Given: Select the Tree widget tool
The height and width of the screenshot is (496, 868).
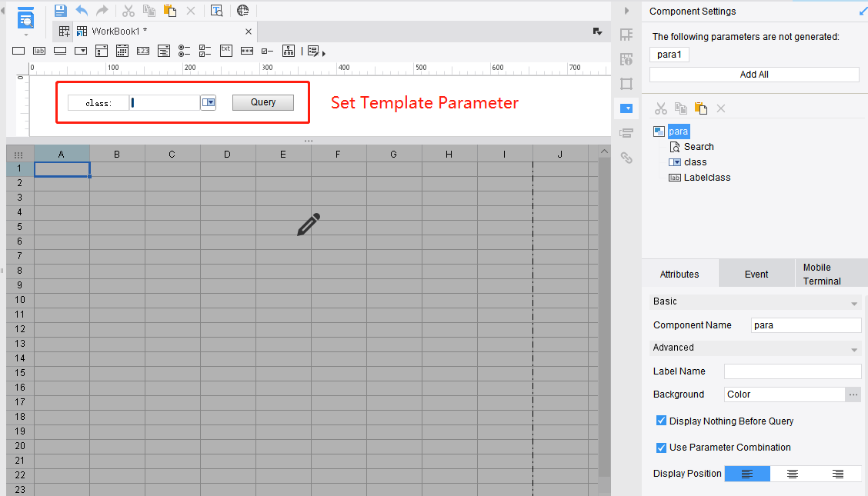Looking at the screenshot, I should point(289,51).
